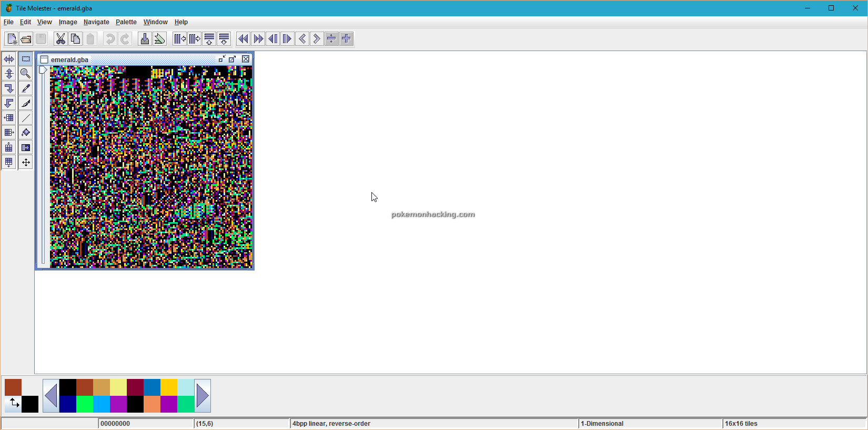Viewport: 868px width, 430px height.
Task: Click inside the emerald.gba tile canvas
Action: pos(151,167)
